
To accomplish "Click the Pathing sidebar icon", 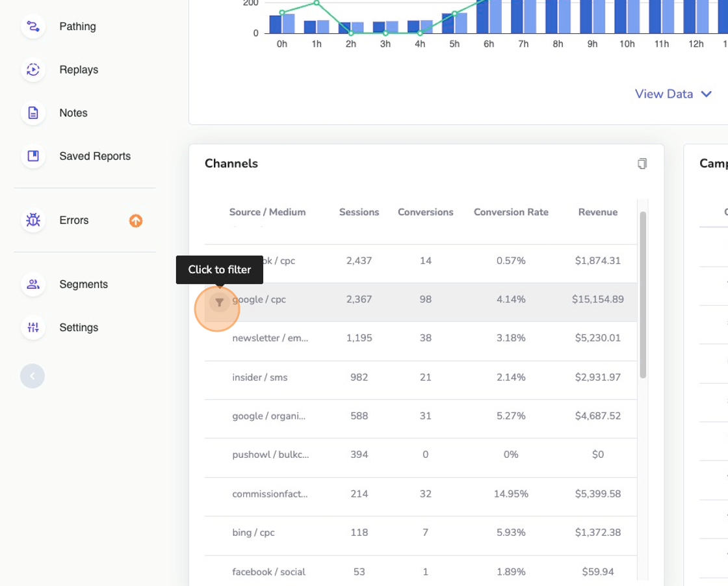I will click(x=33, y=27).
